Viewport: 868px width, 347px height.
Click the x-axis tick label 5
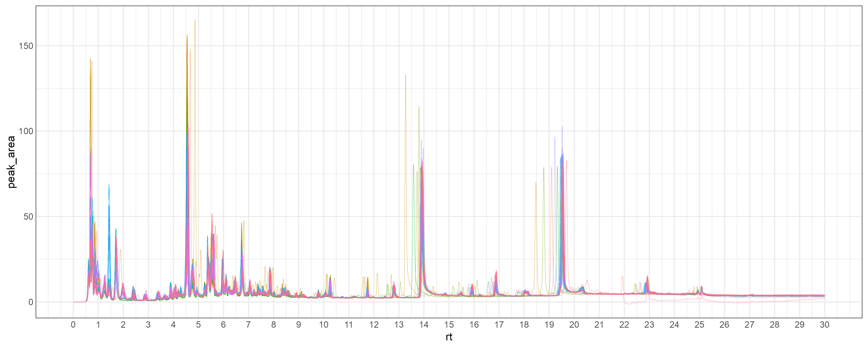point(198,325)
